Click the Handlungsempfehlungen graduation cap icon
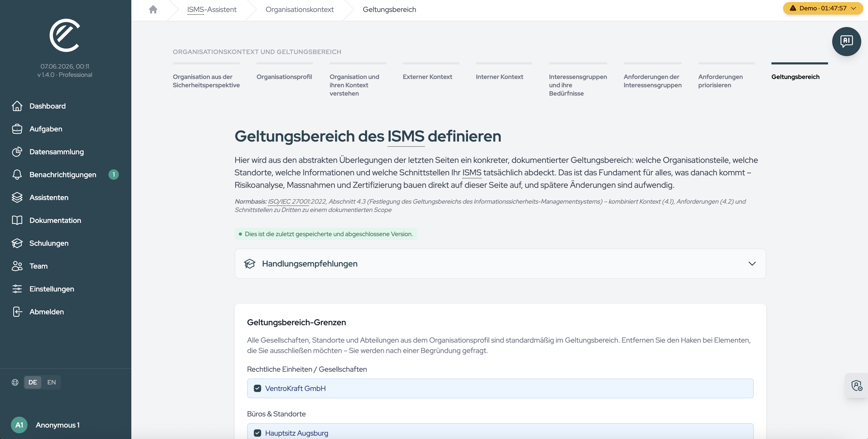 point(250,264)
